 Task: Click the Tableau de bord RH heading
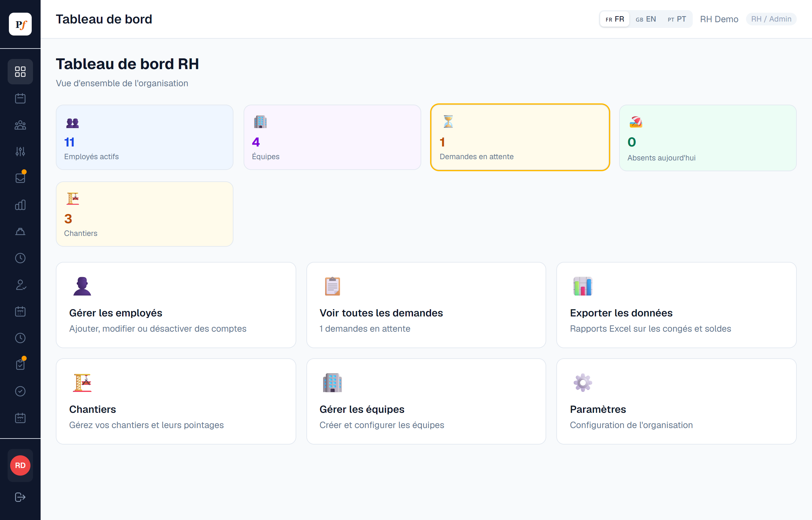pyautogui.click(x=127, y=64)
